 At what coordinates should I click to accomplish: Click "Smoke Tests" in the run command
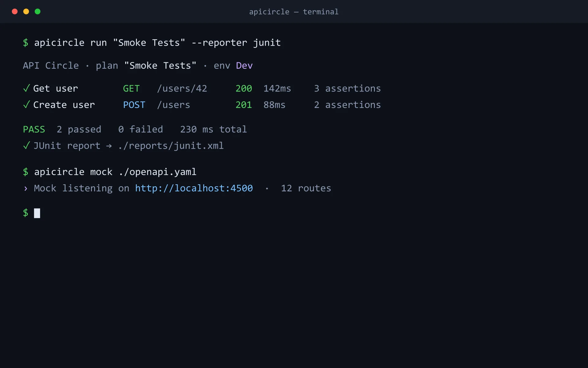click(x=149, y=43)
